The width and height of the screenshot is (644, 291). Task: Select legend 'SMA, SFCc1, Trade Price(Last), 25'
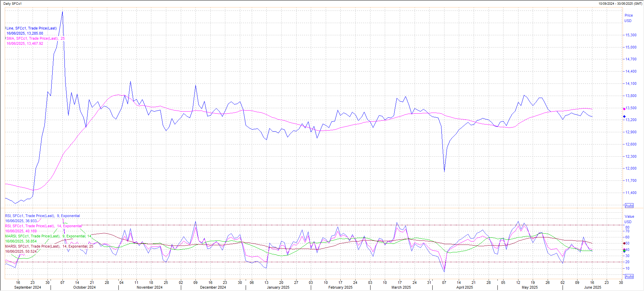pyautogui.click(x=36, y=39)
